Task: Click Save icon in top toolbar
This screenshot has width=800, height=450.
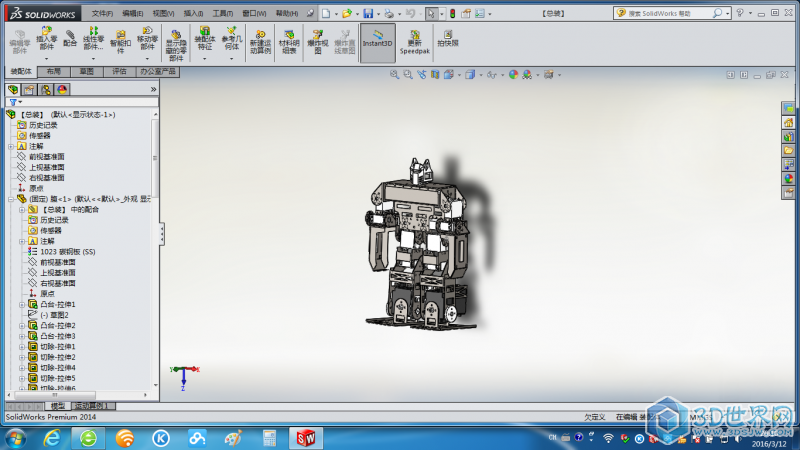Action: 368,14
